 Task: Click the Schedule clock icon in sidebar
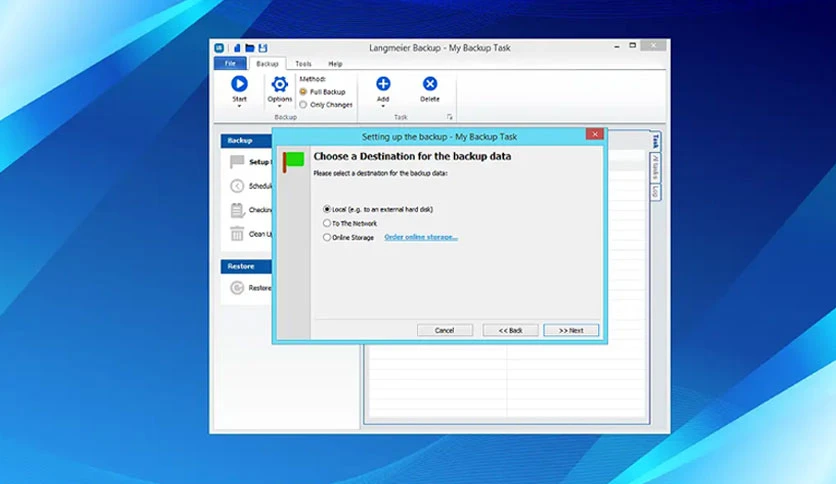click(237, 186)
